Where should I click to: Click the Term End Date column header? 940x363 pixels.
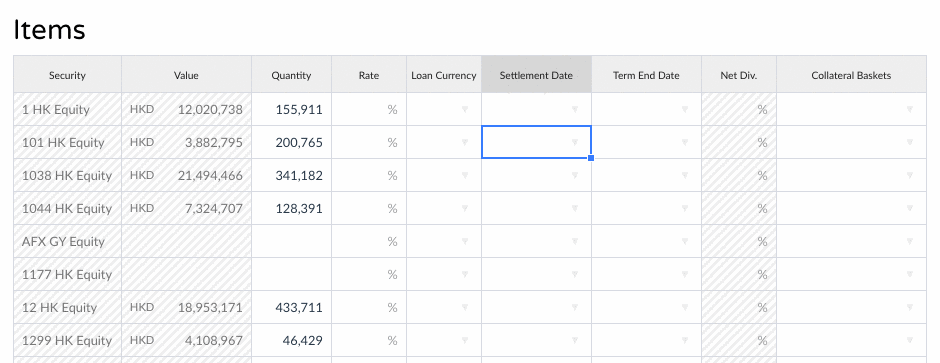[646, 75]
